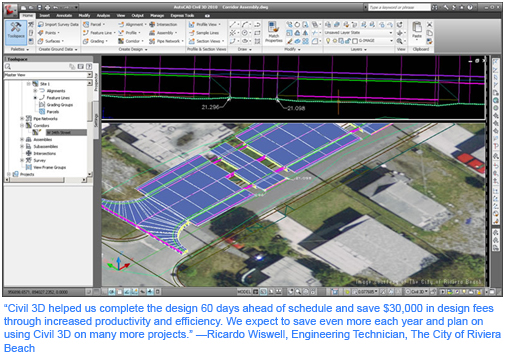Click the Sample Lines tool
505x360 pixels.
[204, 33]
